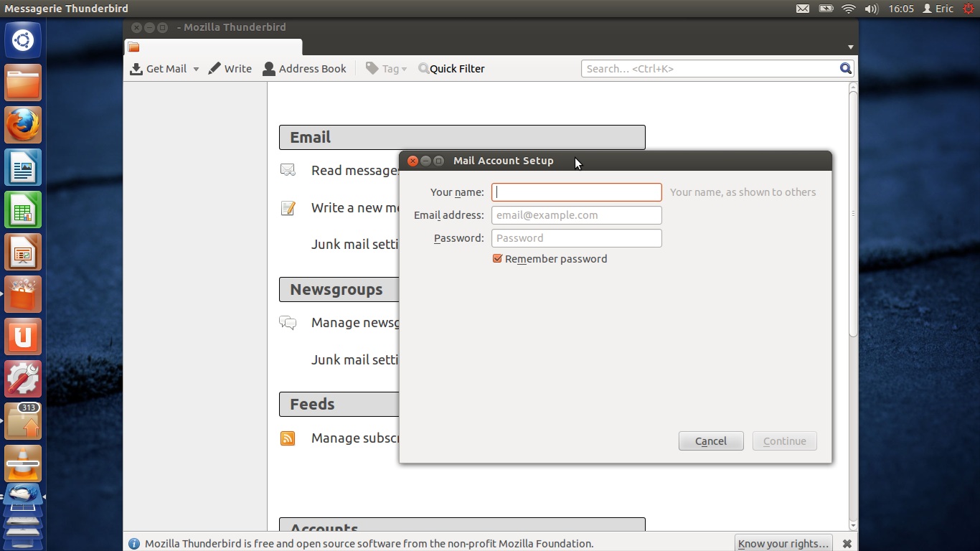Open Junk mail settings under Email
Viewport: 980px width, 551px height.
[354, 244]
